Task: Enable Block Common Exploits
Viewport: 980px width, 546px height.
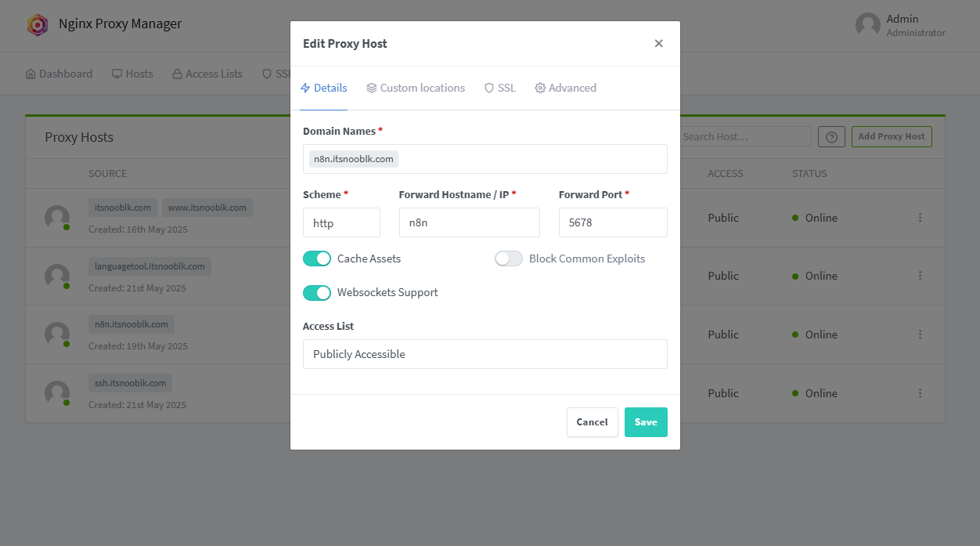Action: click(508, 258)
